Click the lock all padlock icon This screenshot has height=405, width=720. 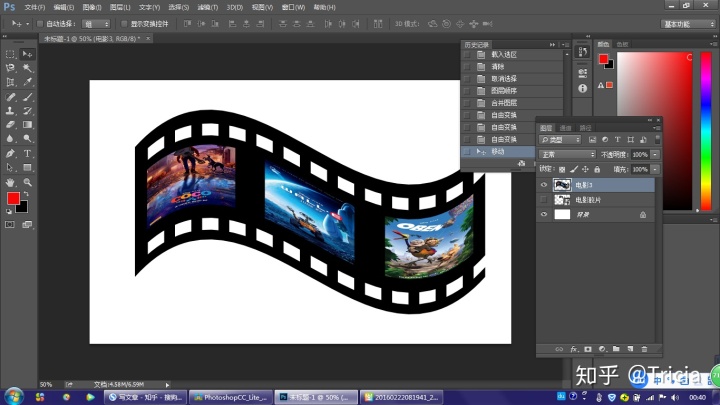click(x=597, y=169)
